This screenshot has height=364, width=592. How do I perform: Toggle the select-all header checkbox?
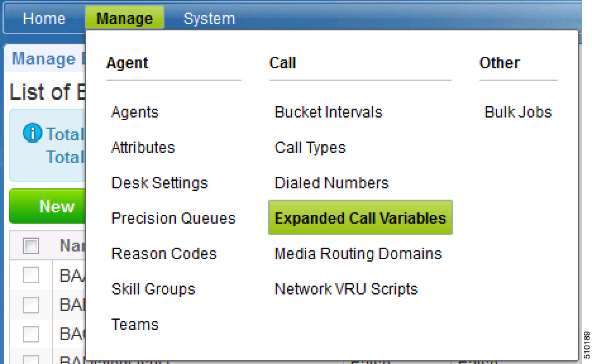(x=31, y=246)
